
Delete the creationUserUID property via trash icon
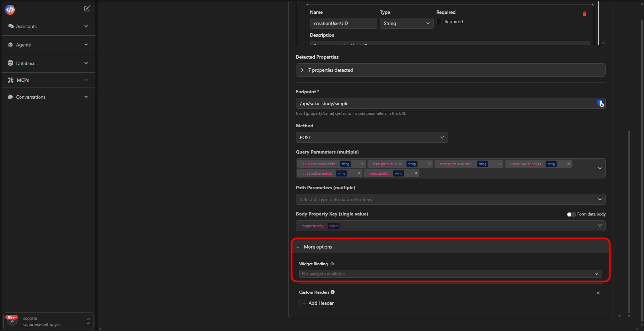[584, 14]
